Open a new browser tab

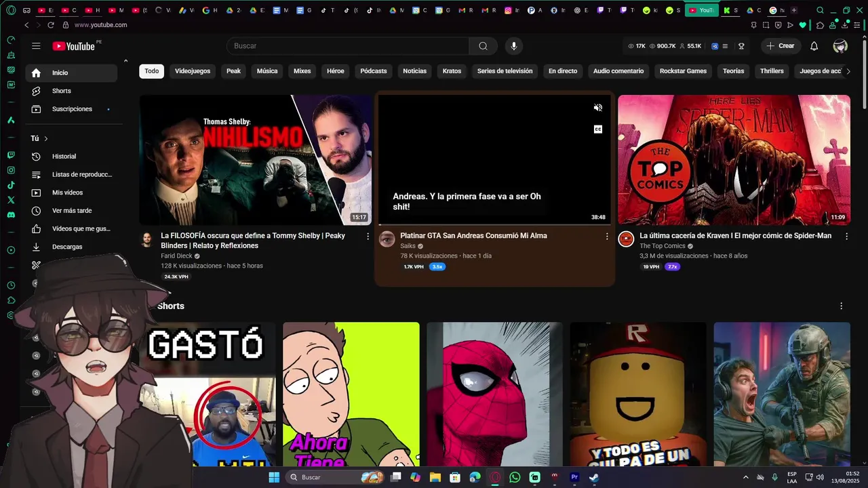coord(794,10)
